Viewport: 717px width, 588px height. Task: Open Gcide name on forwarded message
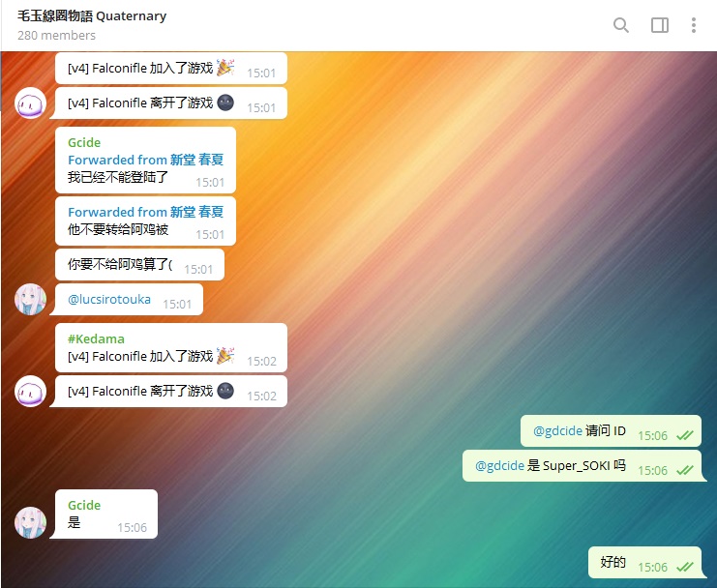click(84, 142)
